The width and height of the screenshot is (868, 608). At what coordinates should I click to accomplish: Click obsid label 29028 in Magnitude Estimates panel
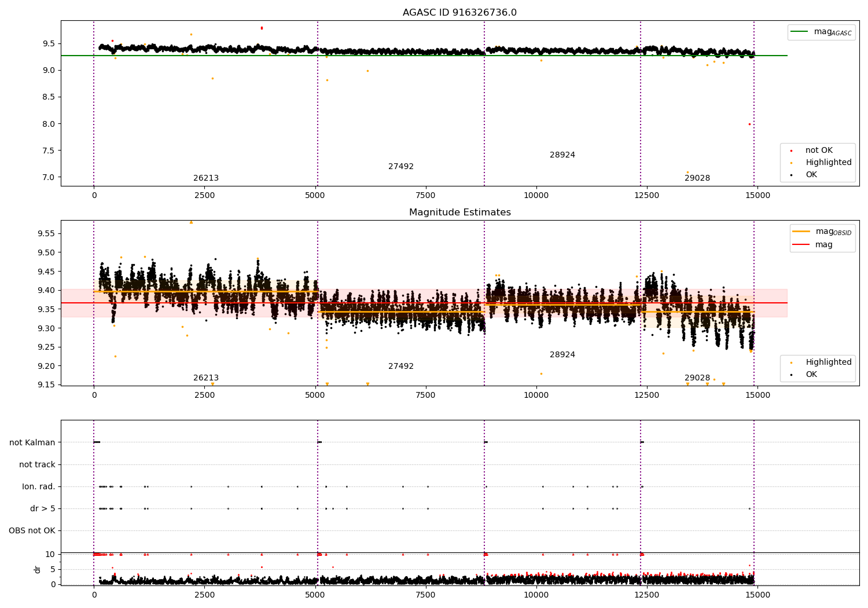coord(697,378)
